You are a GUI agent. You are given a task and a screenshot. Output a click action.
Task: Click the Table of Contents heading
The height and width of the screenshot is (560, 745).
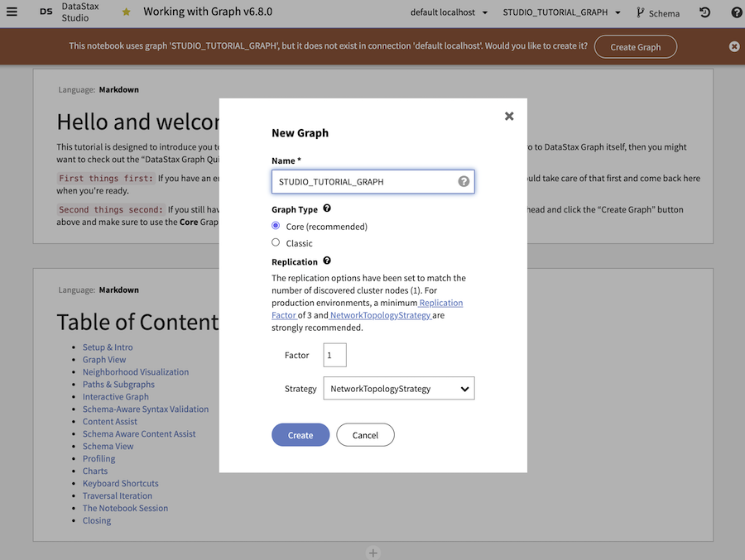click(x=137, y=322)
